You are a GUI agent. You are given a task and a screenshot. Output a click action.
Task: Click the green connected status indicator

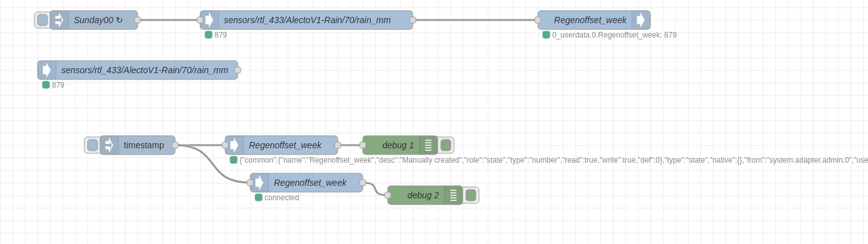(258, 197)
